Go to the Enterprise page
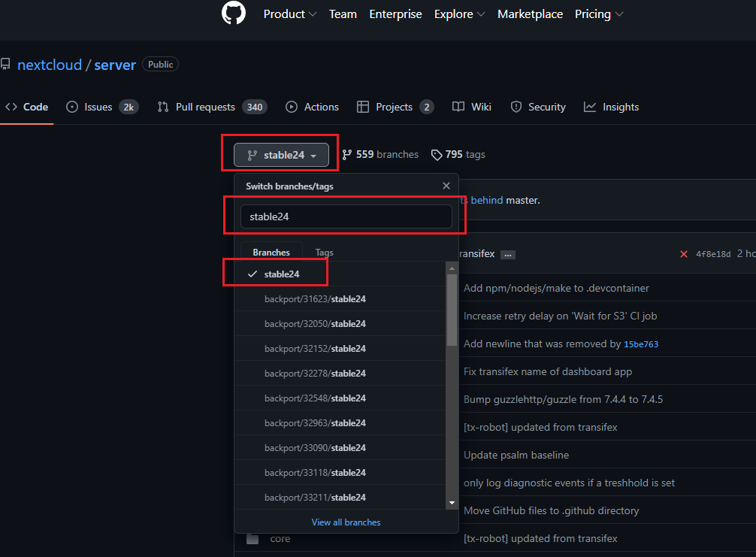 click(x=395, y=14)
